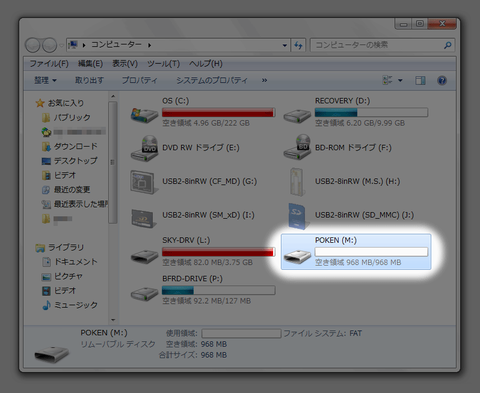The height and width of the screenshot is (393, 480).
Task: Open the ピクチャ library icon
Action: pos(46,277)
